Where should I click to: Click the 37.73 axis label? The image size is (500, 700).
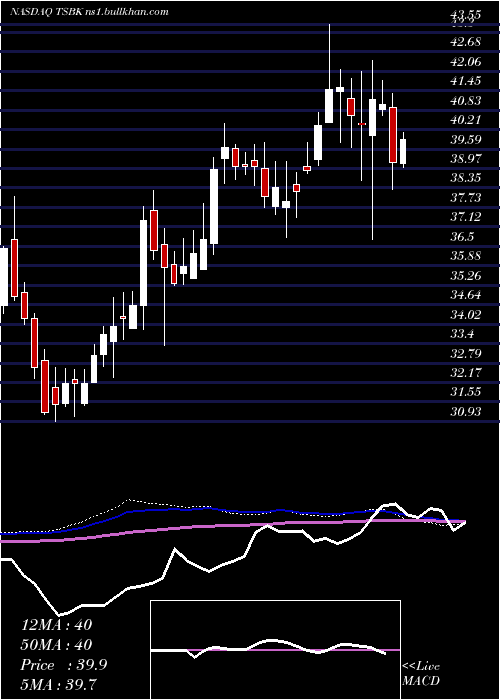[x=465, y=197]
